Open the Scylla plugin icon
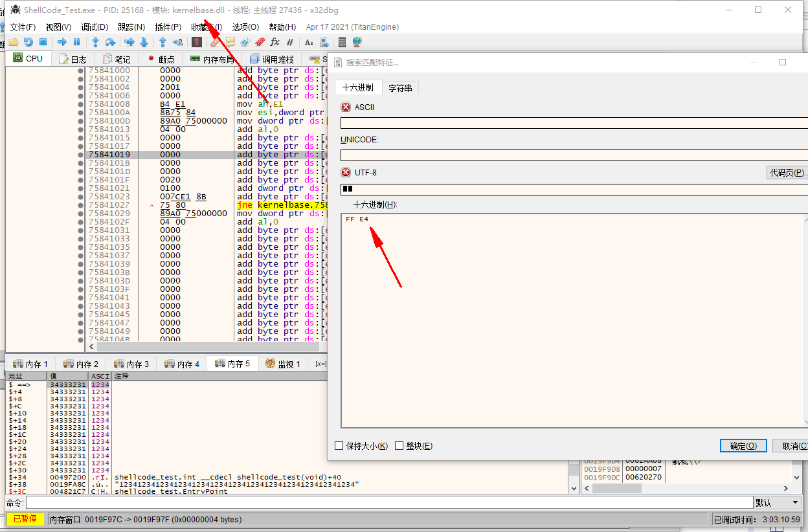The height and width of the screenshot is (532, 808). (197, 42)
